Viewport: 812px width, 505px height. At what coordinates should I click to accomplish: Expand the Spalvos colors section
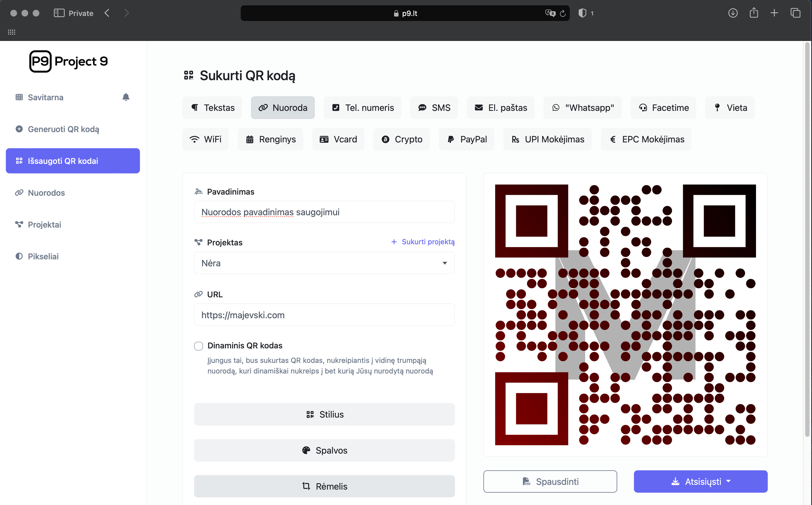[x=324, y=450]
